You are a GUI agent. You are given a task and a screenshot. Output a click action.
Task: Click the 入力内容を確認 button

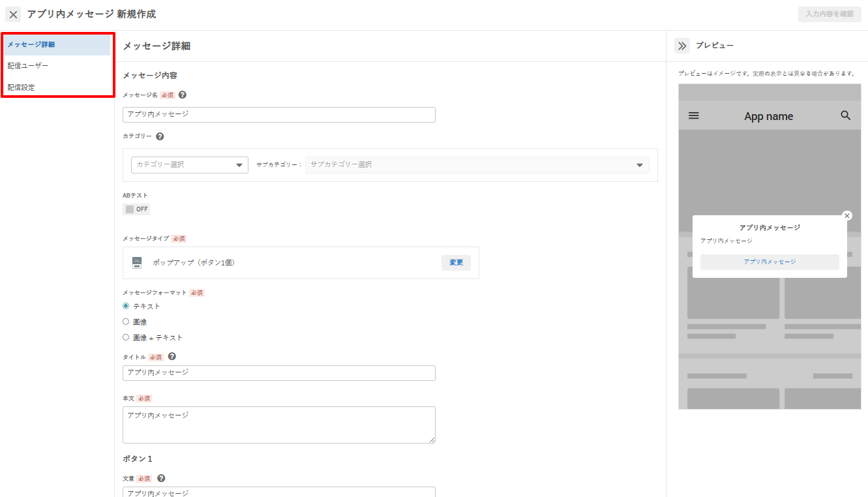click(829, 14)
